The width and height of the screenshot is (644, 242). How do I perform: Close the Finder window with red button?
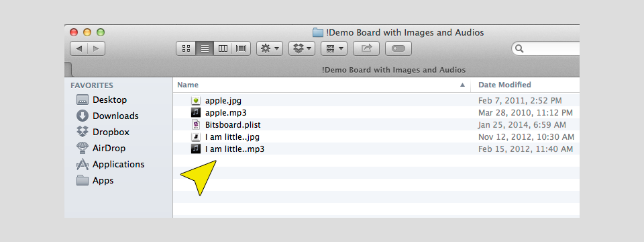coord(74,32)
